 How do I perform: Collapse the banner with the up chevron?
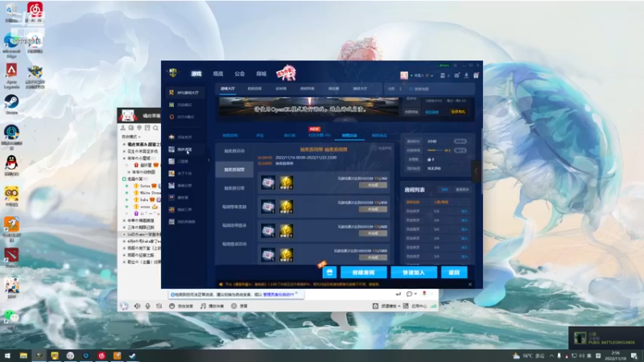pyautogui.click(x=345, y=119)
